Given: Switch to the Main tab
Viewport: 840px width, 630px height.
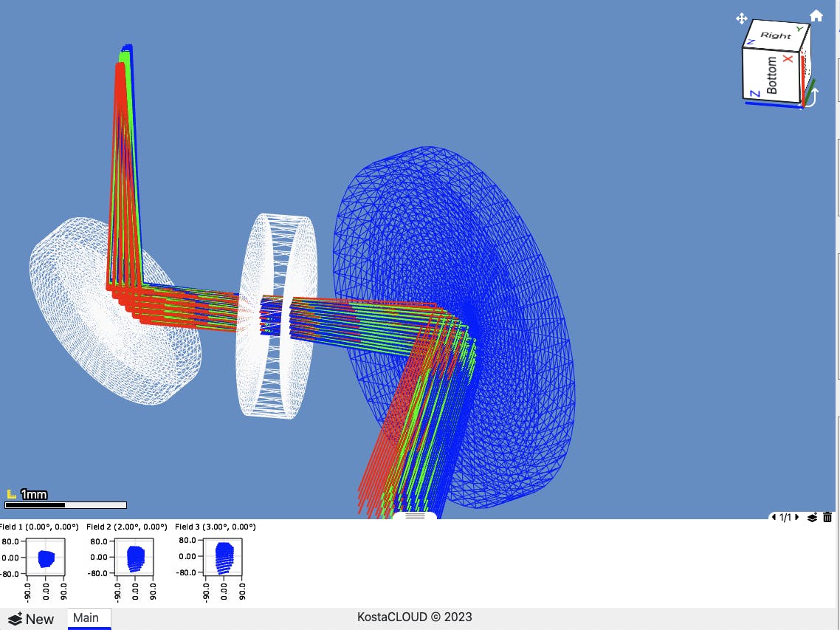Looking at the screenshot, I should 89,618.
